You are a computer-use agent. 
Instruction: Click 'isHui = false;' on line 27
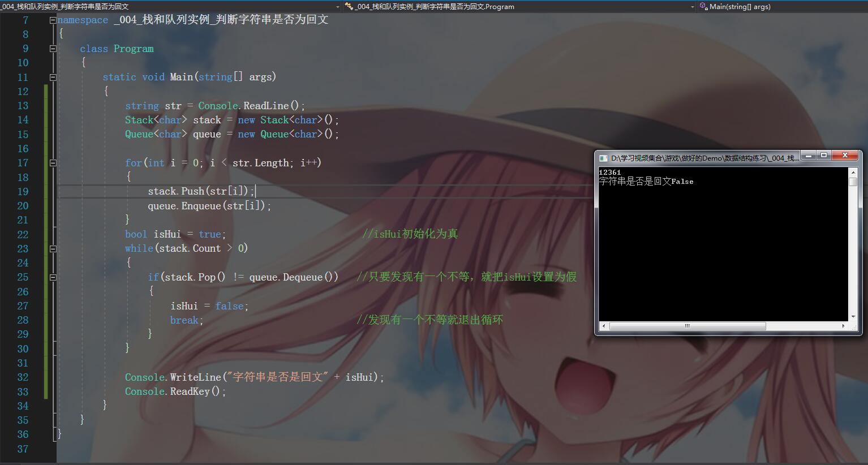(x=209, y=306)
